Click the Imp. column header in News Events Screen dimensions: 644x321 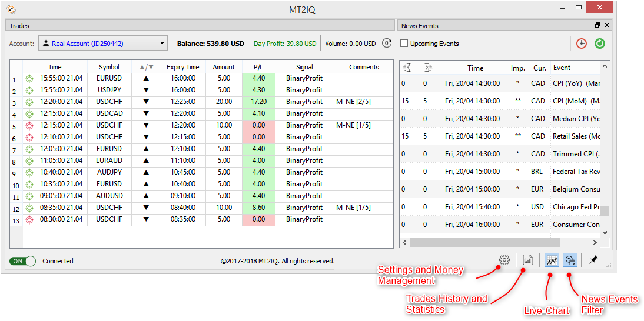click(x=518, y=68)
